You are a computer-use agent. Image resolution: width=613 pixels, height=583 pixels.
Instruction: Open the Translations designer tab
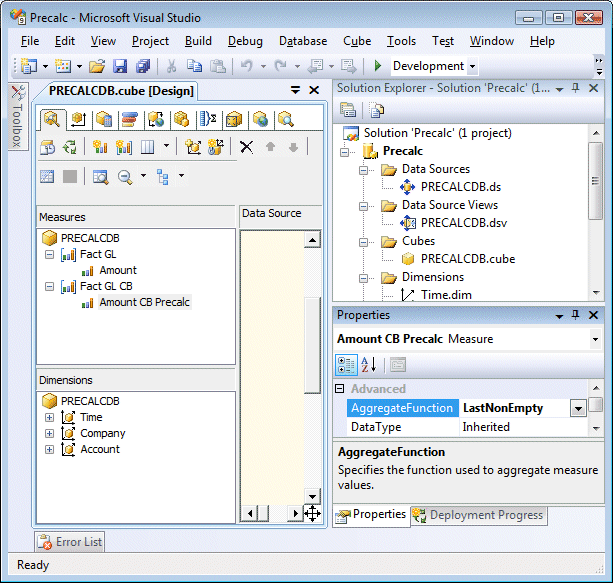coord(260,119)
